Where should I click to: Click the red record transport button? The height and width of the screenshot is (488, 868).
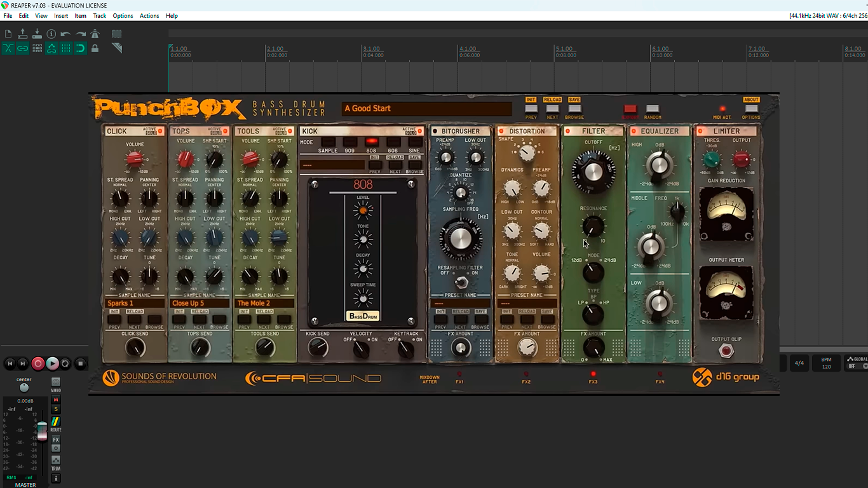pyautogui.click(x=38, y=363)
